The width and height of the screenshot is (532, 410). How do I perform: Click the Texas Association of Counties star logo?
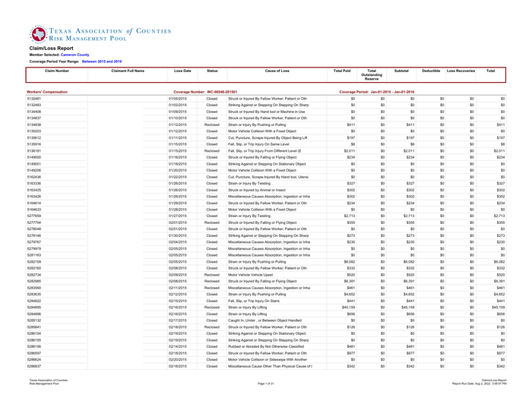pos(38,34)
